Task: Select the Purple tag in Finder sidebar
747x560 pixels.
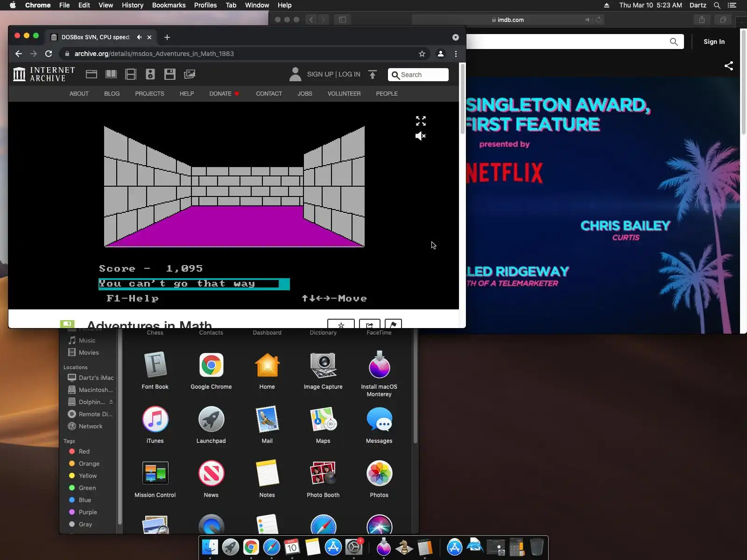Action: (x=89, y=512)
